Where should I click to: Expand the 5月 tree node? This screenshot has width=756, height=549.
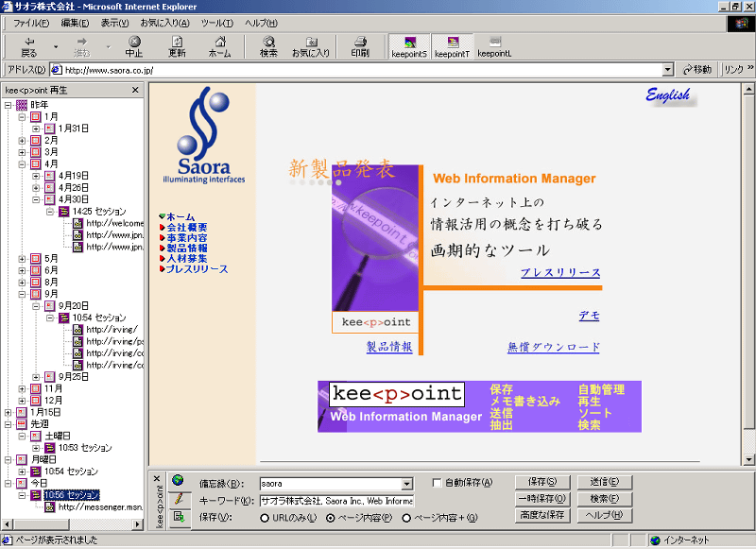point(22,259)
